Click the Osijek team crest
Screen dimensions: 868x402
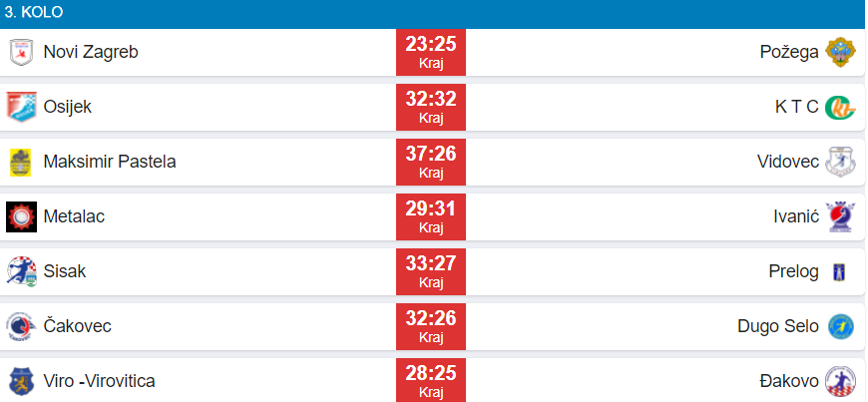coord(21,107)
